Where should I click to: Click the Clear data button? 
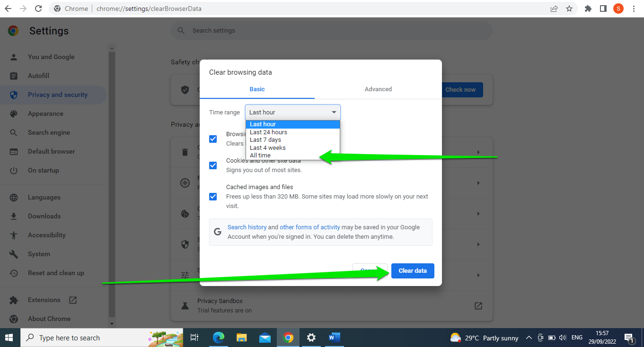[x=413, y=271]
